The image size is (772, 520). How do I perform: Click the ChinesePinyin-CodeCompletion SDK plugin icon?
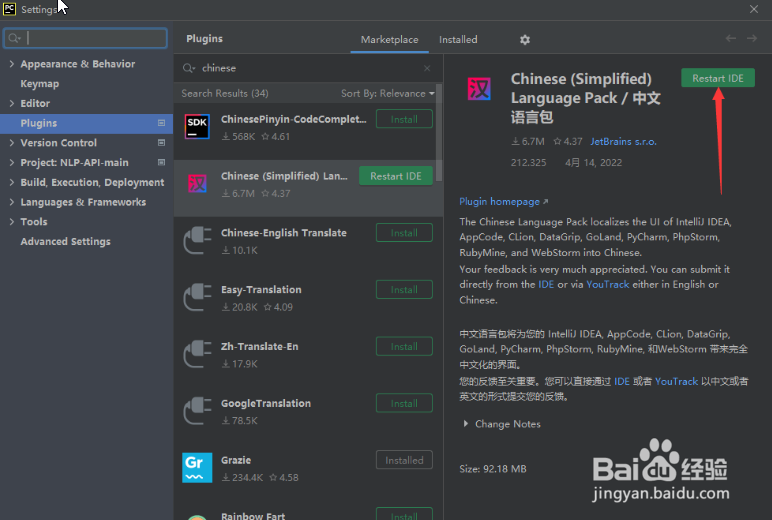[197, 127]
